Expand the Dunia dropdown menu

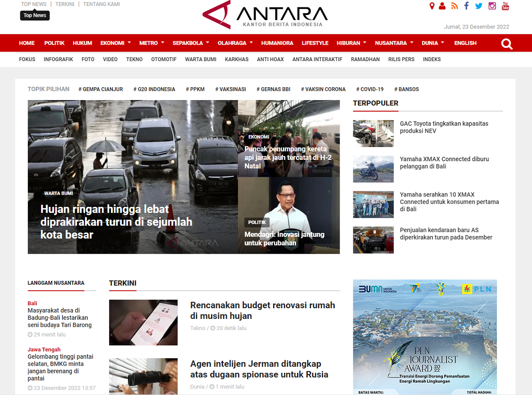click(433, 43)
